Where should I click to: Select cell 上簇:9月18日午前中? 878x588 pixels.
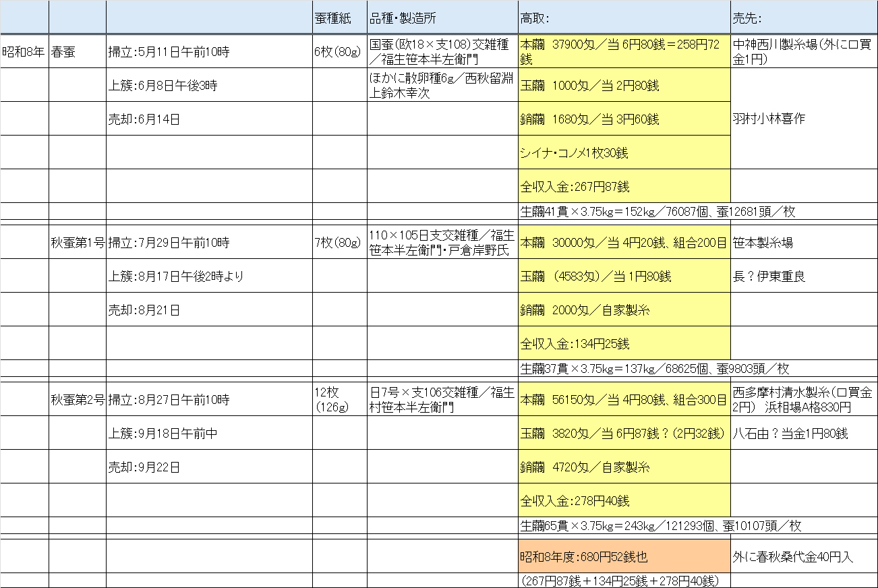pyautogui.click(x=209, y=433)
